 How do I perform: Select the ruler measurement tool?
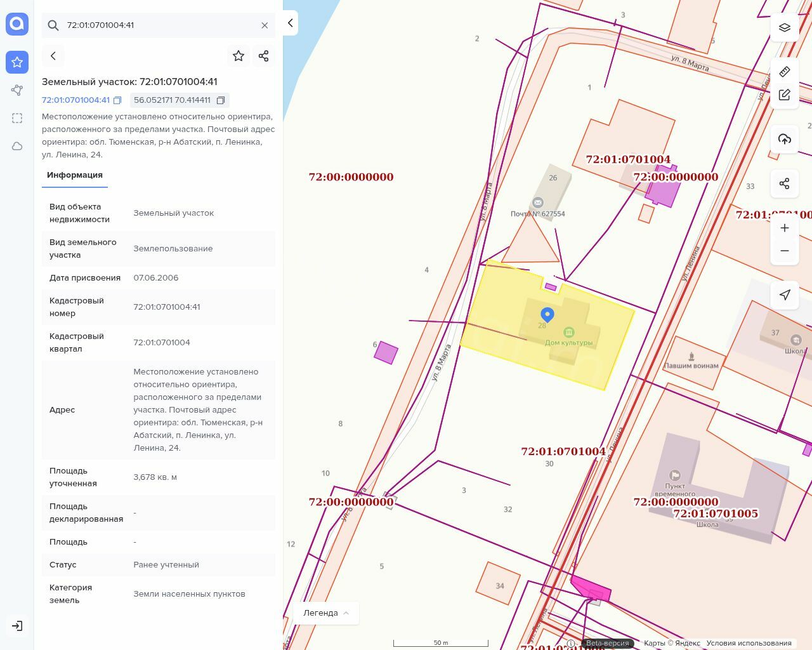[x=784, y=71]
